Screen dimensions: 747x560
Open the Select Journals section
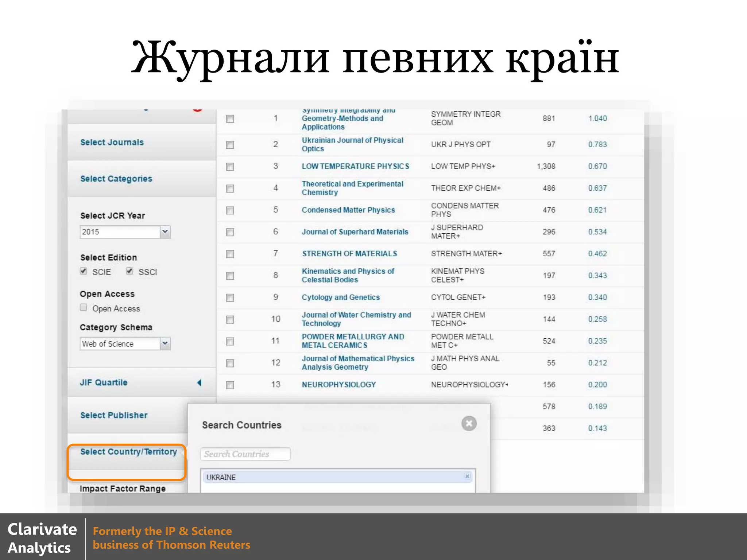tap(112, 142)
